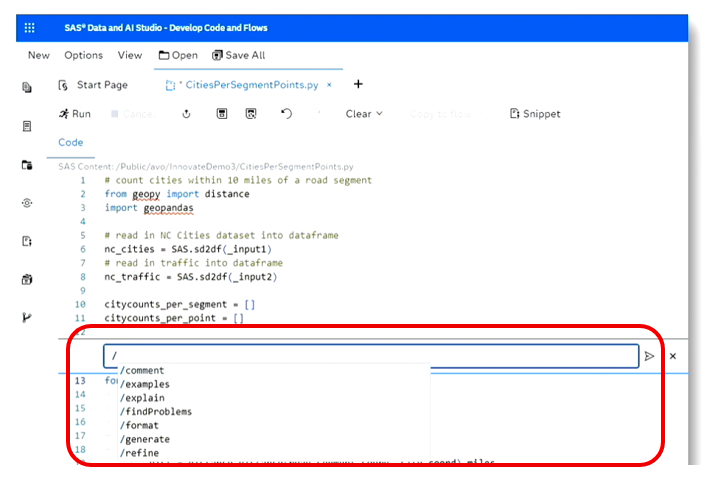Click the '# count cities within 10 miles' comment

238,180
